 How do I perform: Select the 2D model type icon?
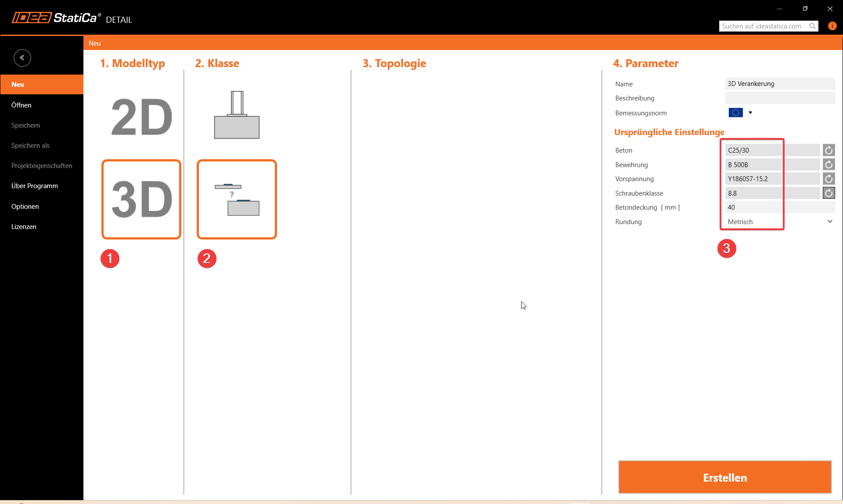point(141,117)
